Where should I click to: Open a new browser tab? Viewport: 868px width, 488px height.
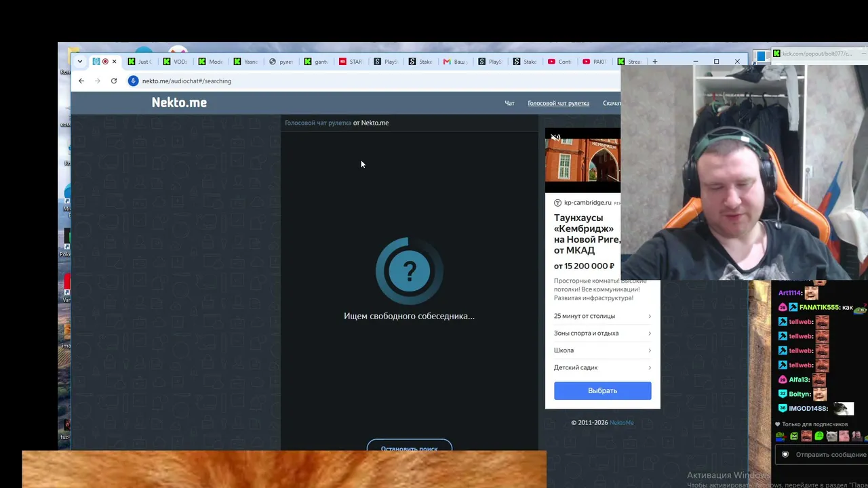654,62
